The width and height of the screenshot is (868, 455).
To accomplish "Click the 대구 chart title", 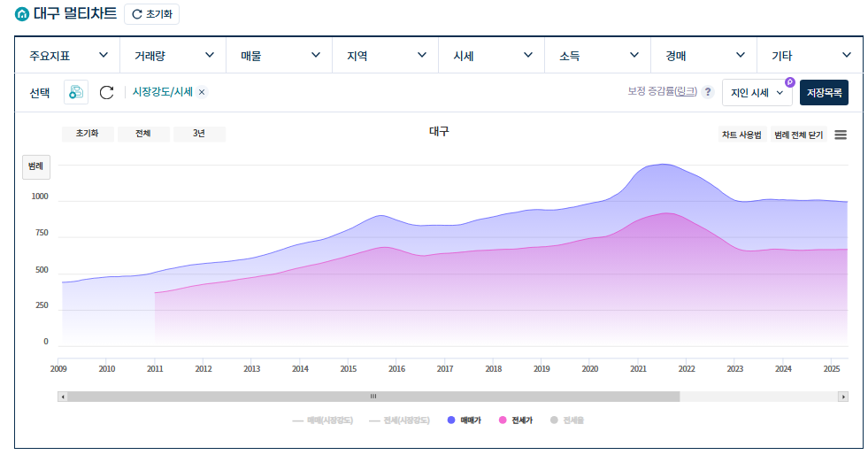I will (439, 131).
